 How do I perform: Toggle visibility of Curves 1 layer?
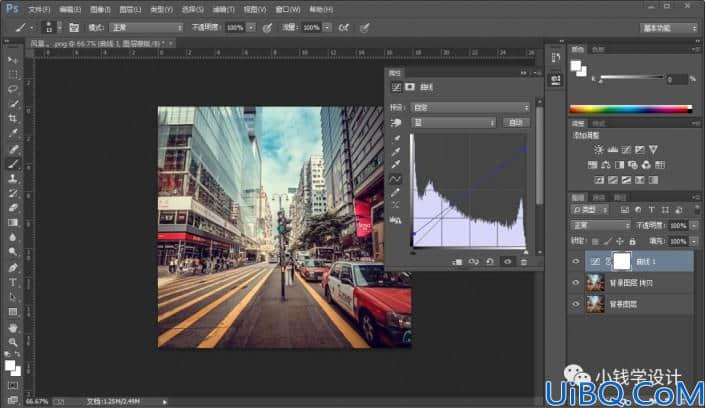[576, 261]
